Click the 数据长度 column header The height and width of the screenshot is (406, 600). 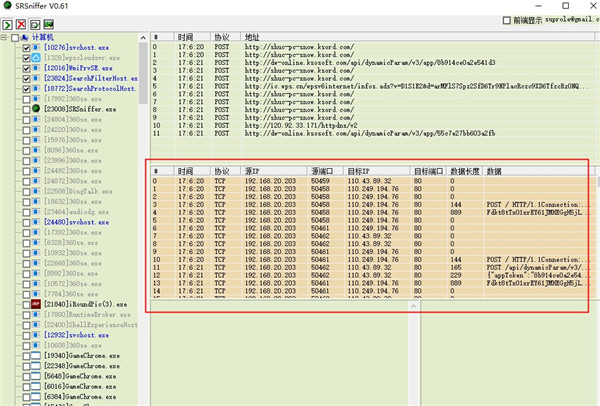[x=464, y=171]
